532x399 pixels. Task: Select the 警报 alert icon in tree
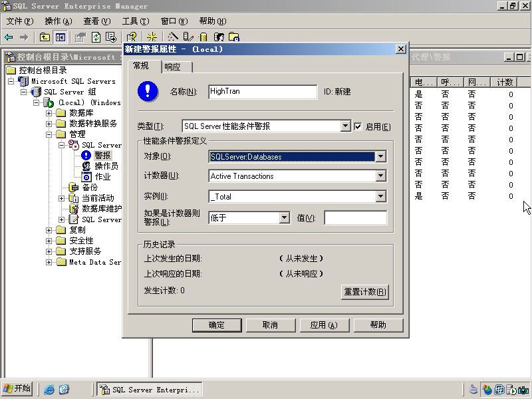click(x=86, y=156)
